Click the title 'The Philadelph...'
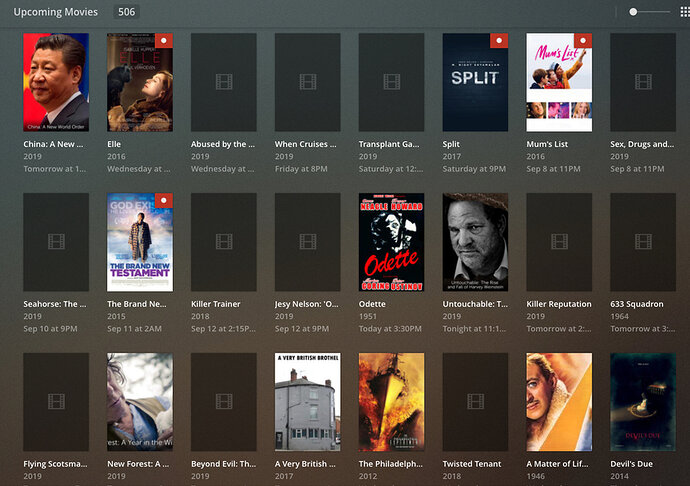The height and width of the screenshot is (486, 690). click(390, 464)
